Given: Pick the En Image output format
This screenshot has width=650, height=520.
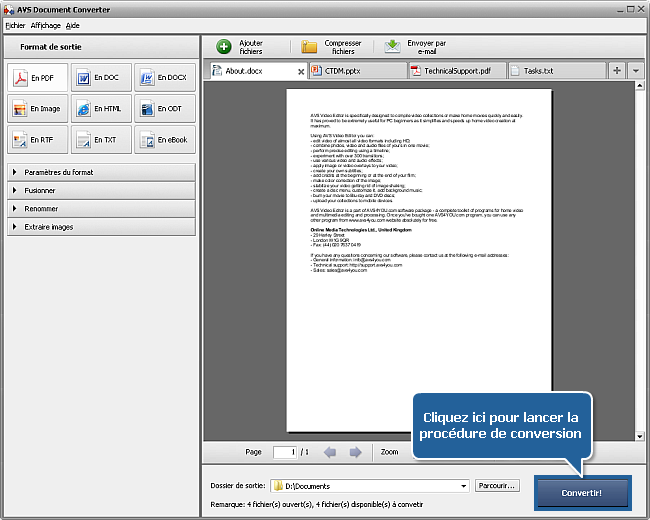Looking at the screenshot, I should coord(37,109).
